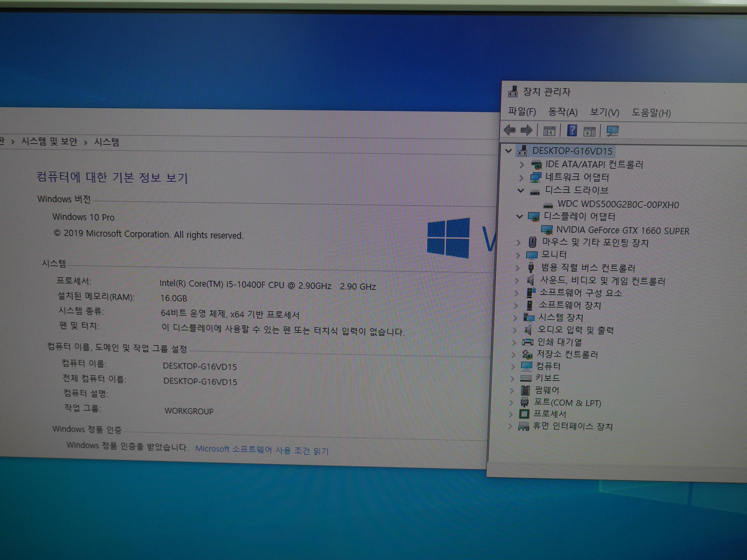The width and height of the screenshot is (747, 560).
Task: Select NVIDIA GeForce GTX 1660 SUPER text
Action: pyautogui.click(x=623, y=230)
